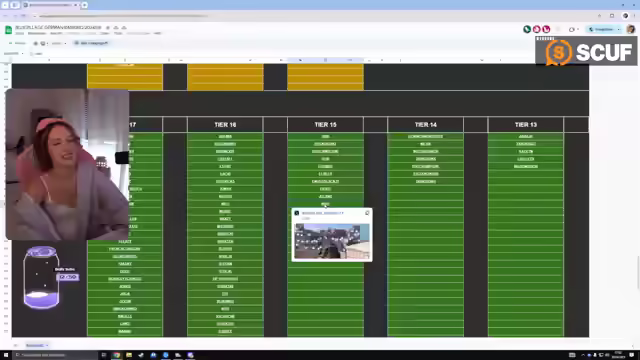Click the green collaborator avatar
640x360 pixels.
(x=527, y=29)
